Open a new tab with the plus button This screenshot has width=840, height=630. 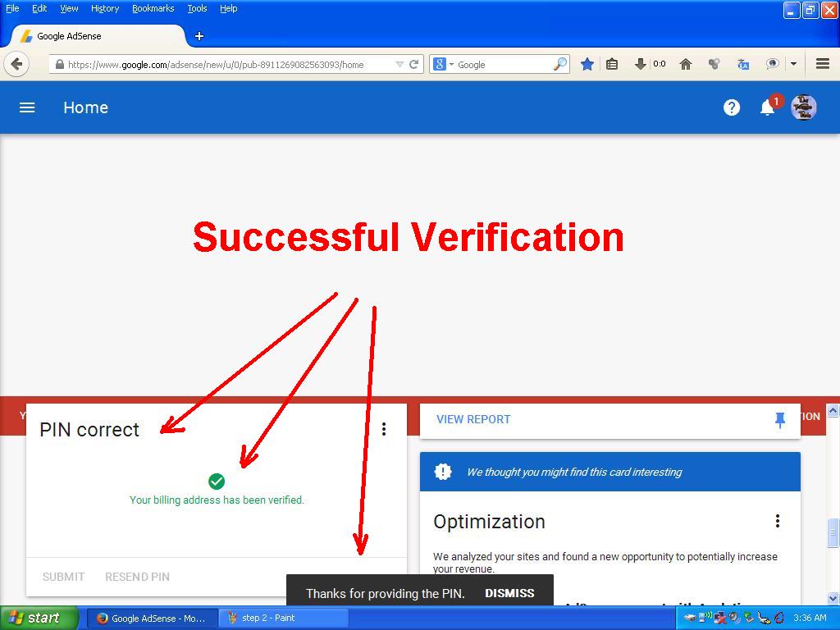point(199,36)
